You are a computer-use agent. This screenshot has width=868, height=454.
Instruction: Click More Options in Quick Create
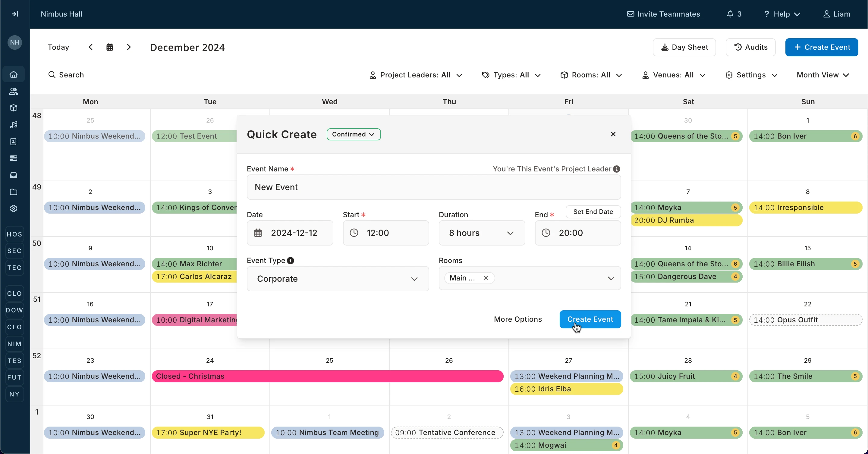tap(517, 319)
